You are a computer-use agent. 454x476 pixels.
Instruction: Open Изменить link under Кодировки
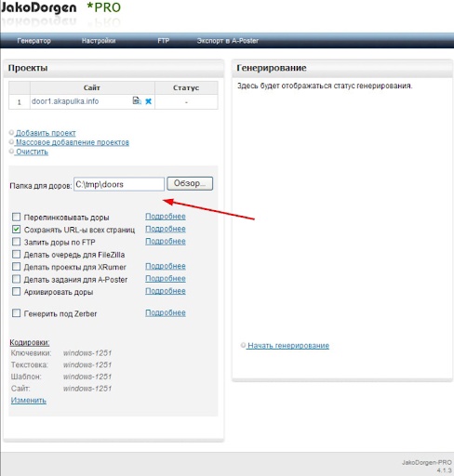click(x=29, y=400)
